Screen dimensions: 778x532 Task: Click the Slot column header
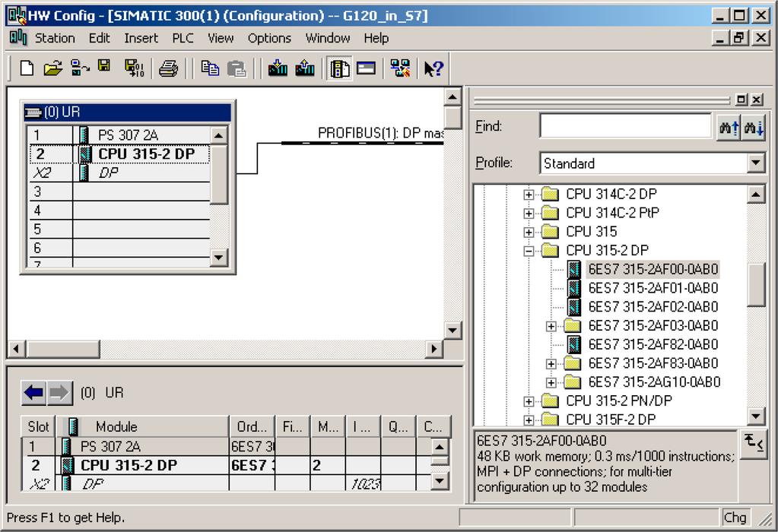[x=38, y=426]
